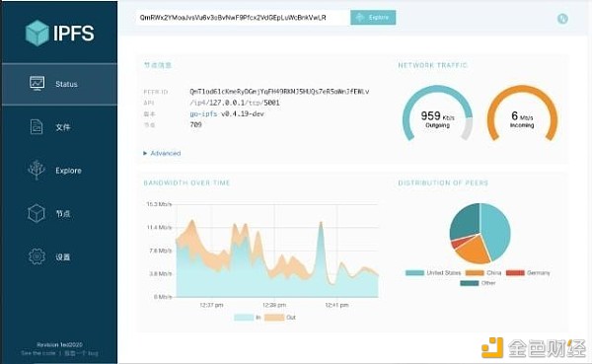Click the hash input field in top bar

[x=243, y=18]
